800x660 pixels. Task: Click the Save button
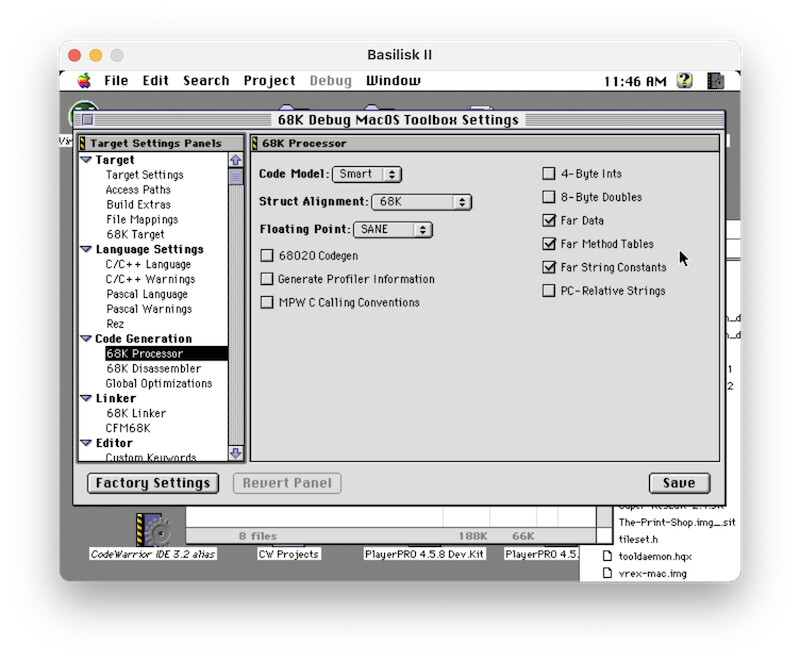coord(678,483)
